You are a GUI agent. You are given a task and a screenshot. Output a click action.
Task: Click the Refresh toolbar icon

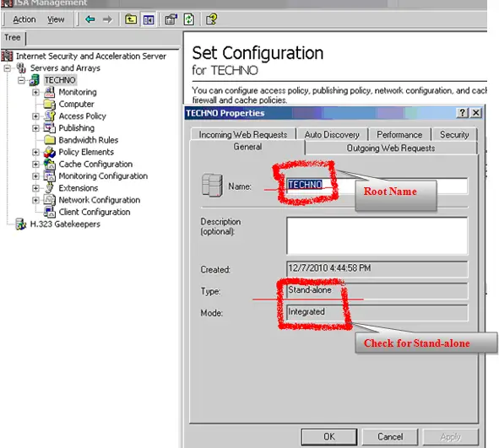tap(189, 19)
